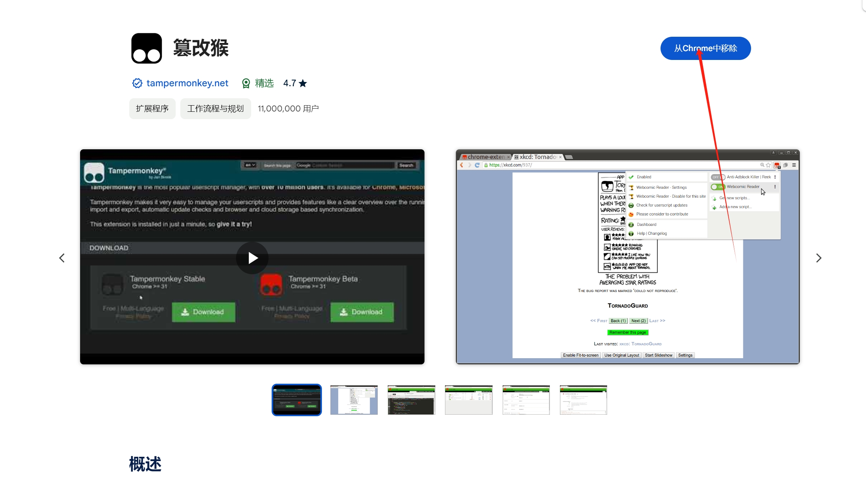Click the featured badge icon

pyautogui.click(x=246, y=83)
